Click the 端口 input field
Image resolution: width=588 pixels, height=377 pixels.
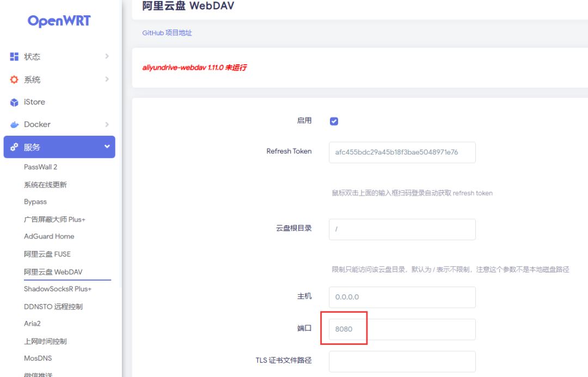coord(402,330)
